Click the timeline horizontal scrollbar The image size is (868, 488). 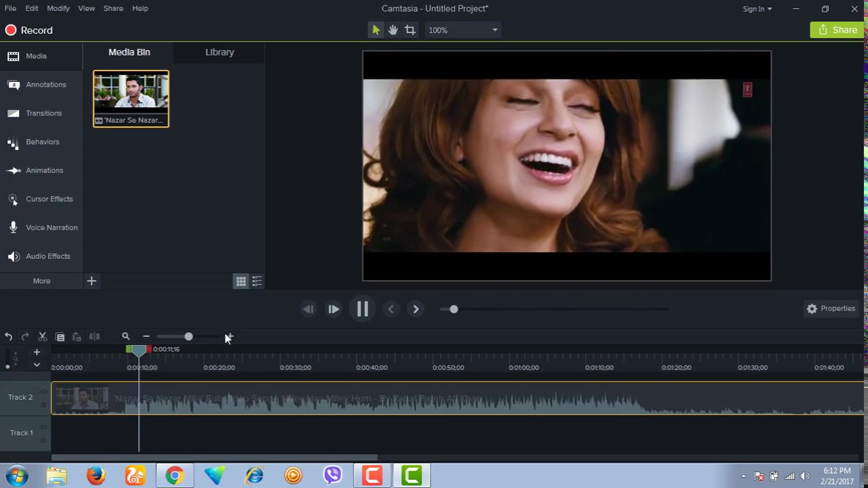(214, 457)
